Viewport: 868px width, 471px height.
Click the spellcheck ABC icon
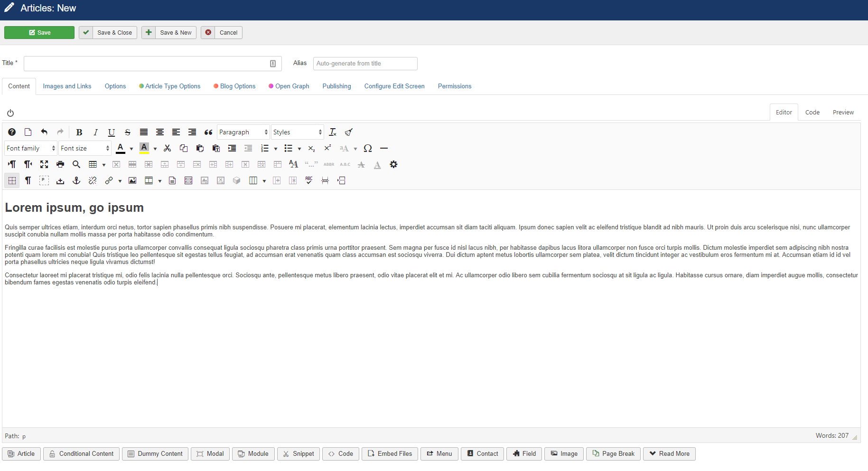tap(309, 181)
